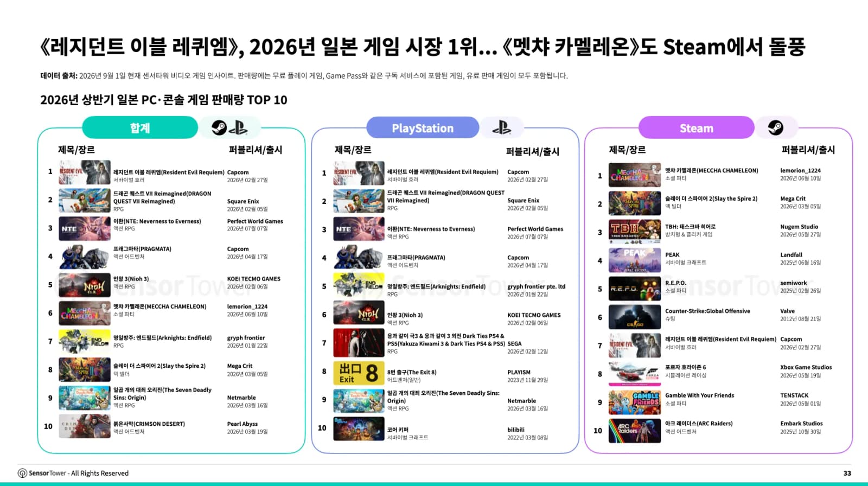Click TBH thumbnail in Steam list

(x=635, y=232)
